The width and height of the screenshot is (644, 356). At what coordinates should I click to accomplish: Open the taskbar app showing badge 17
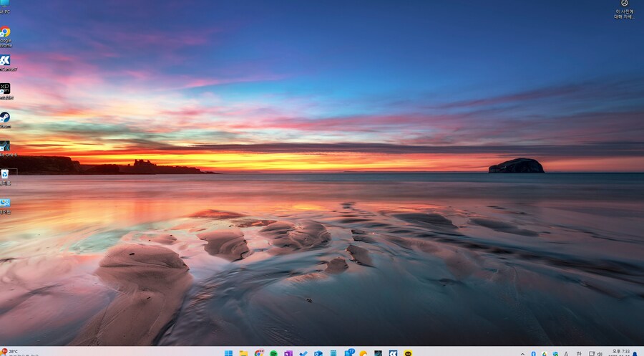point(348,352)
